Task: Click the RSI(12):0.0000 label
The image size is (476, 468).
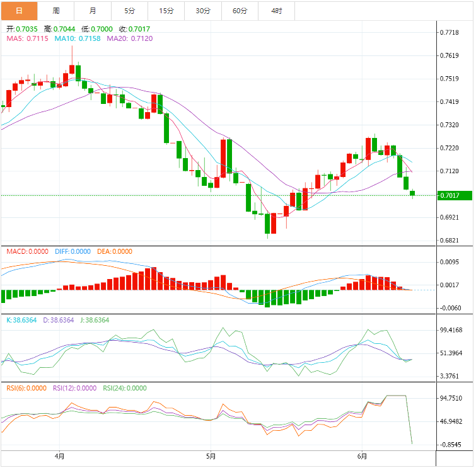Action: point(74,388)
